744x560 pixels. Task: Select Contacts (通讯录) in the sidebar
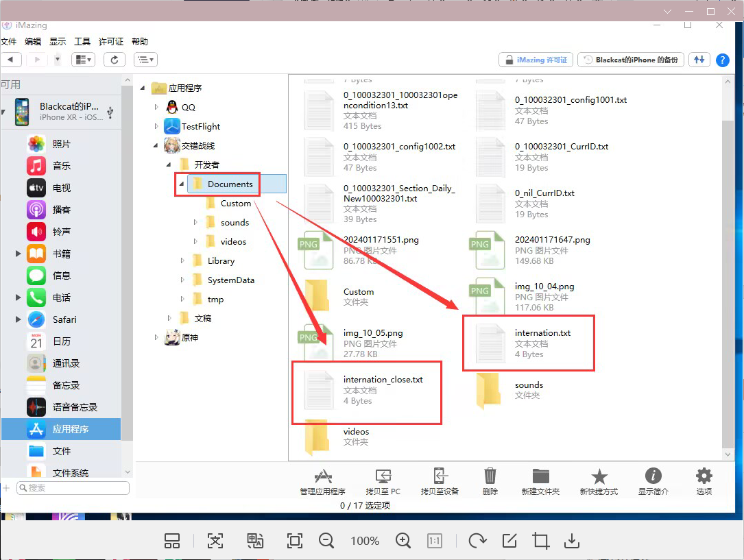(61, 363)
